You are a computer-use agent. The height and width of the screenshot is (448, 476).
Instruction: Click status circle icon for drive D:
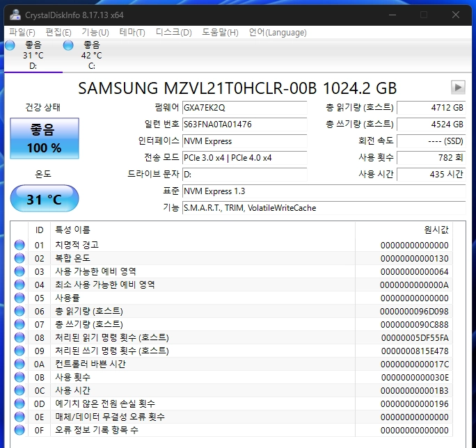tap(10, 45)
